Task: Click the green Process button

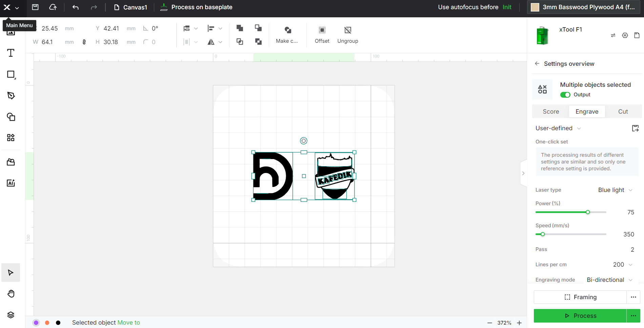Action: [580, 316]
